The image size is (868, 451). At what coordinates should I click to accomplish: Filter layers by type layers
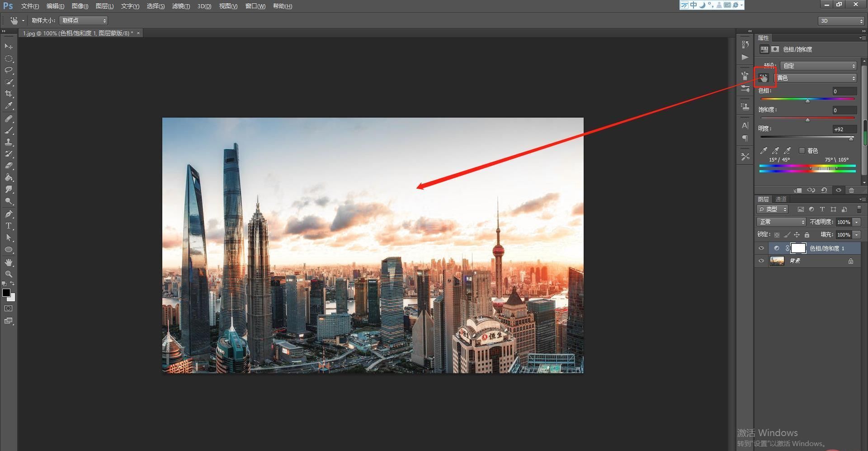822,209
